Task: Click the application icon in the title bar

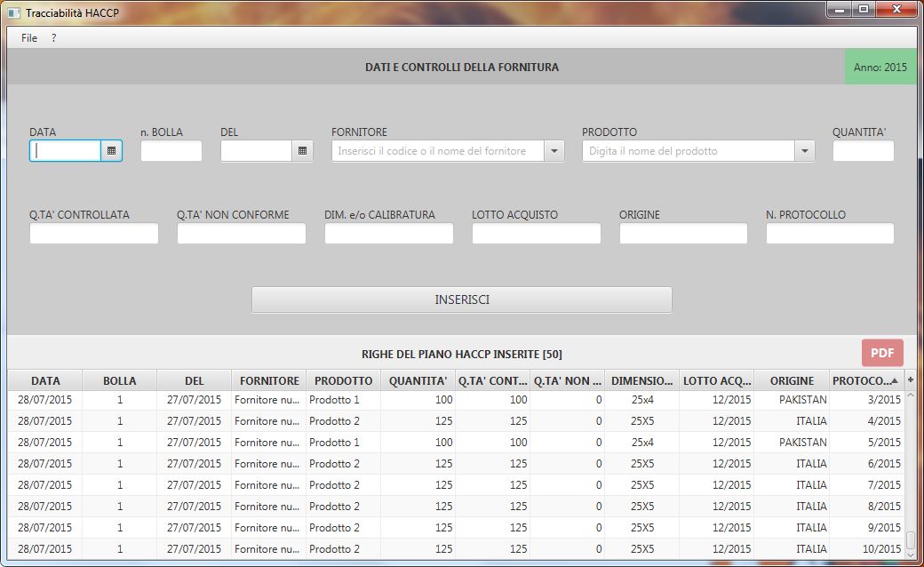Action: click(13, 13)
